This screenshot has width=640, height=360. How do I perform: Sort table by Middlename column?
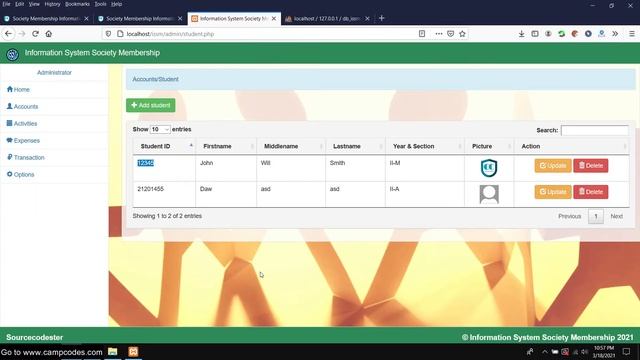291,146
